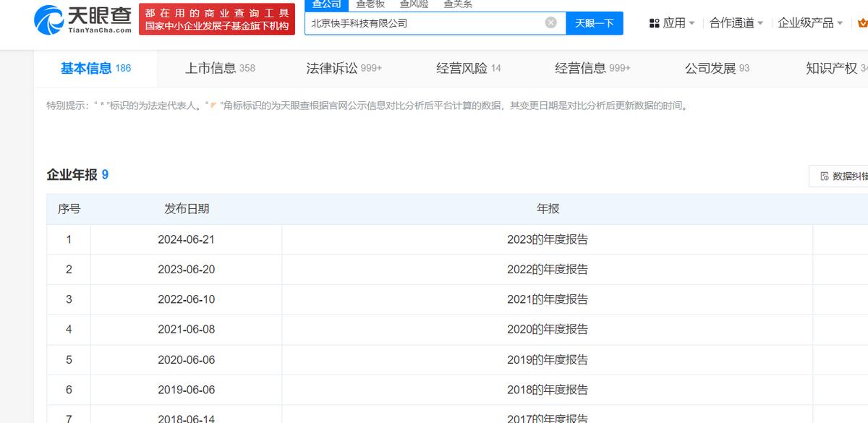Click the date 2024-06-21

pos(187,239)
